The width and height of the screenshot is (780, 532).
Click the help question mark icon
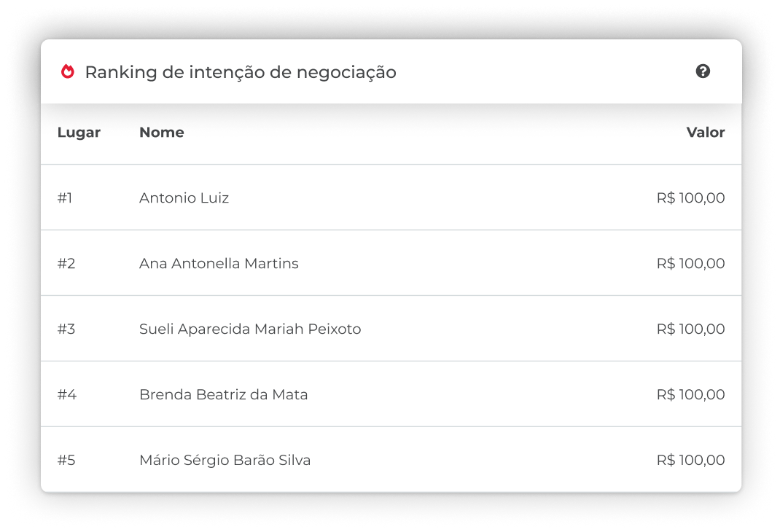[703, 71]
